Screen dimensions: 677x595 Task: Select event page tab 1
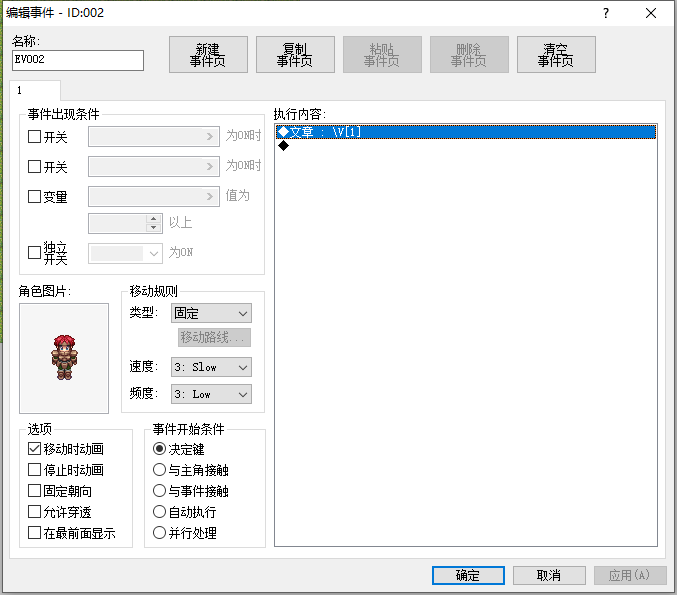coord(35,90)
